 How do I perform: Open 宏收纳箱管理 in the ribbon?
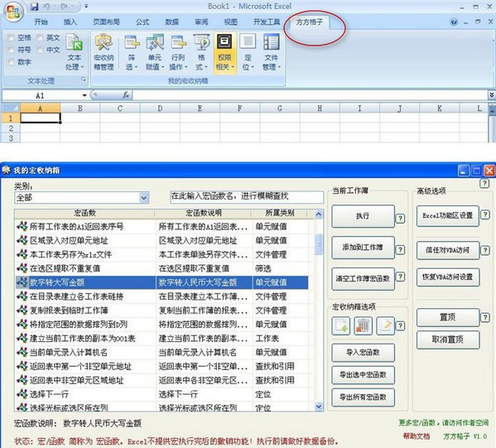(x=104, y=52)
